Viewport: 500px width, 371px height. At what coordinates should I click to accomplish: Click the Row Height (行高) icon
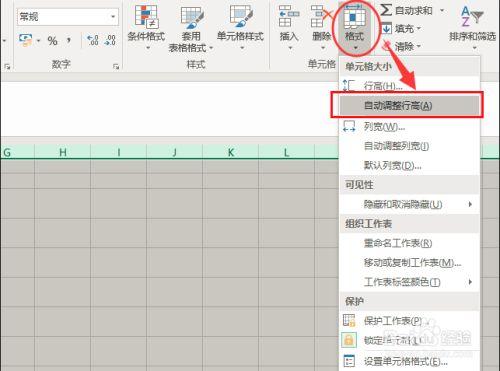tap(349, 86)
